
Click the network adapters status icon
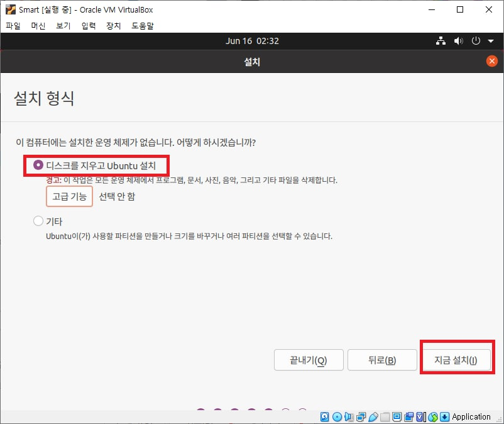coord(361,417)
